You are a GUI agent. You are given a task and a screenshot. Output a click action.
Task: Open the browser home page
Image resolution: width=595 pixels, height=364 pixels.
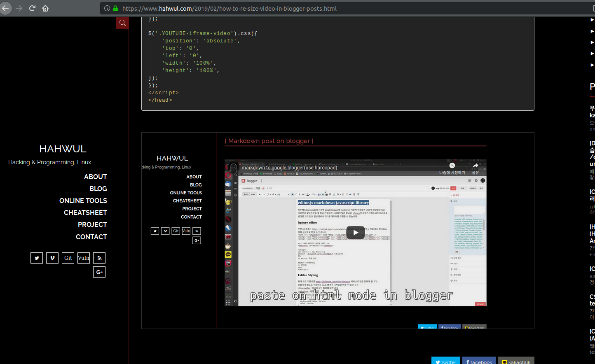click(45, 8)
